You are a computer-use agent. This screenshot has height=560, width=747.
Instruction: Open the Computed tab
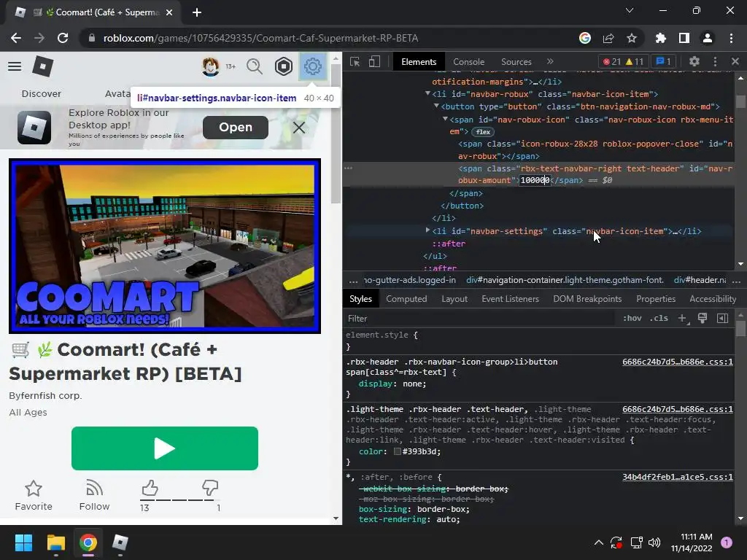(406, 299)
